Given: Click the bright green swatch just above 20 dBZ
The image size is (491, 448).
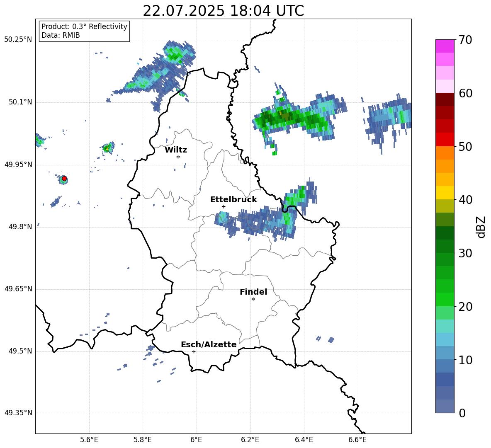Looking at the screenshot, I should (x=445, y=299).
